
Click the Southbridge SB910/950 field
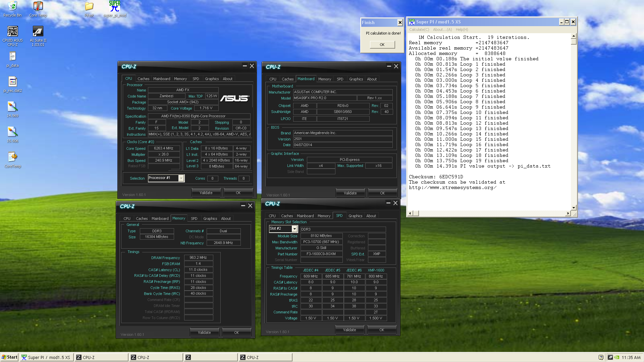343,112
